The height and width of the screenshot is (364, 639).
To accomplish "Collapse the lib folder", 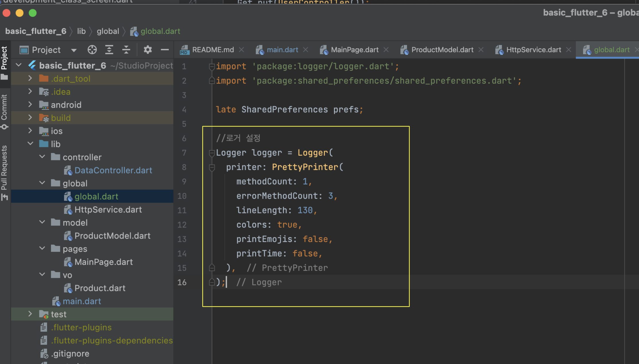I will pyautogui.click(x=30, y=144).
